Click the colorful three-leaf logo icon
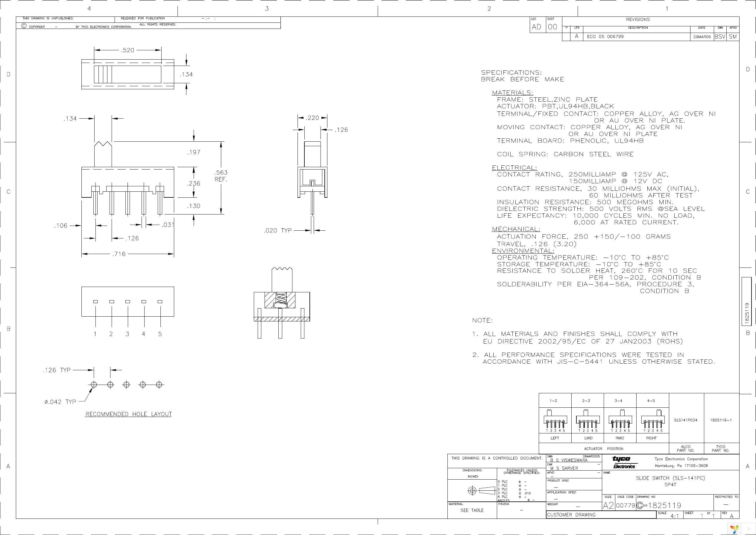This screenshot has width=756, height=535. 734,530
